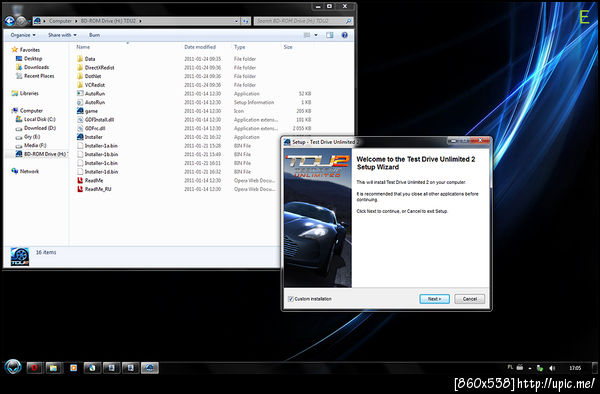
Task: Select GDFrc.dll file
Action: [x=95, y=129]
